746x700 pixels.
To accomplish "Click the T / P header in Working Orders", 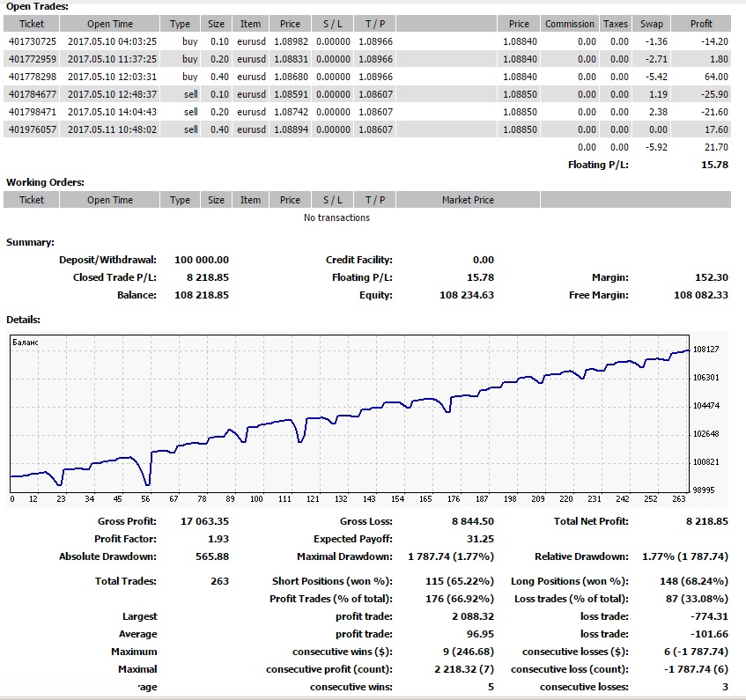I will tap(375, 200).
